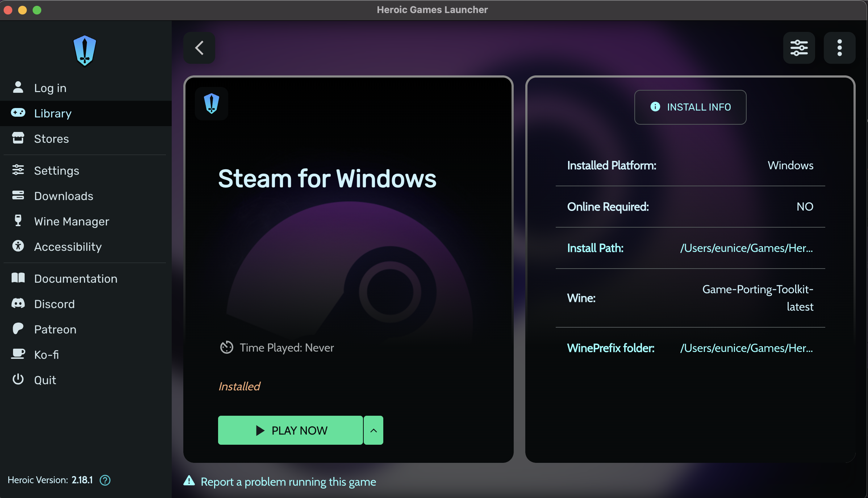Click Report a problem running this game
The height and width of the screenshot is (498, 868).
[x=288, y=482]
